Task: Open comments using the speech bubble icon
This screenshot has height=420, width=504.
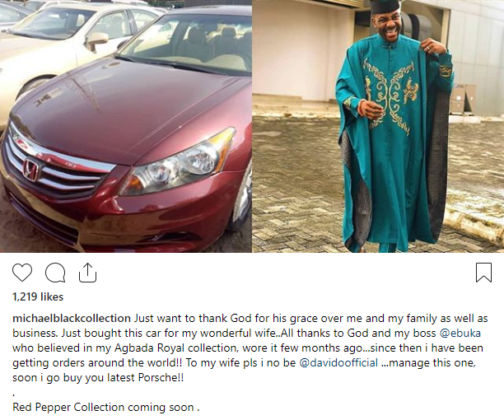Action: click(55, 273)
